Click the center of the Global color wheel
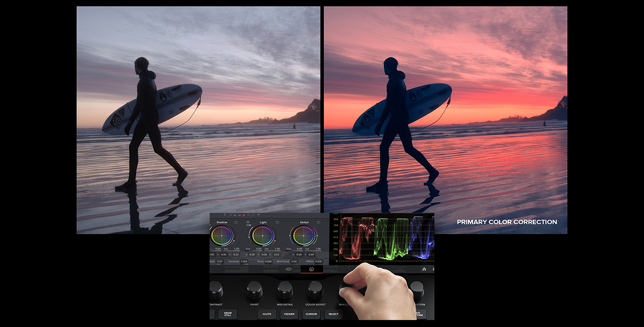The image size is (644, 327). 303,235
